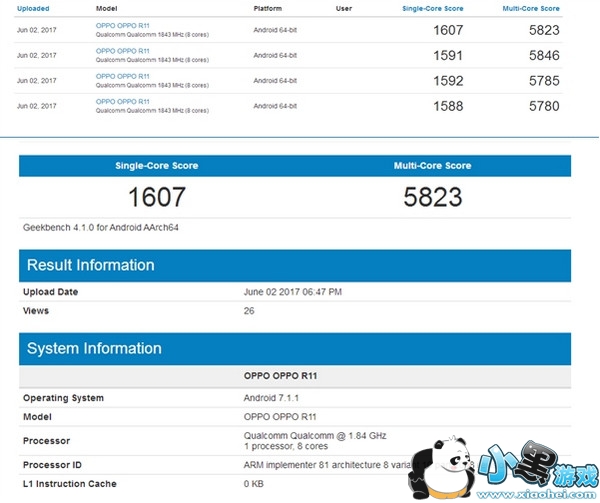Open OPPO R11 link in row scoring 1592

pos(122,75)
